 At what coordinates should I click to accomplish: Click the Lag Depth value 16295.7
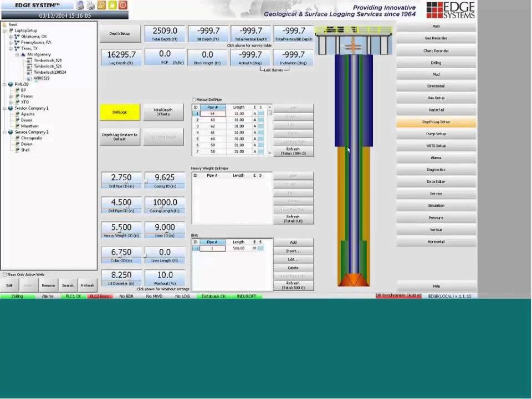pyautogui.click(x=121, y=55)
